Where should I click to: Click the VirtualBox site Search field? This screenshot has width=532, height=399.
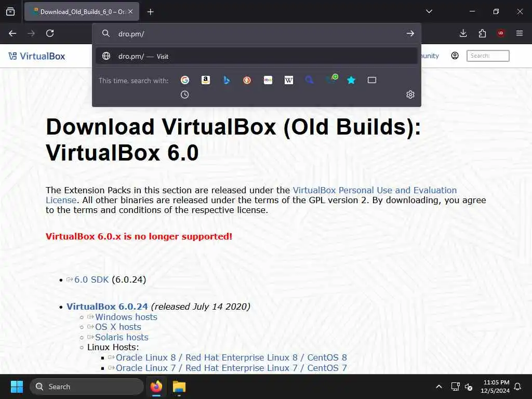pyautogui.click(x=488, y=56)
